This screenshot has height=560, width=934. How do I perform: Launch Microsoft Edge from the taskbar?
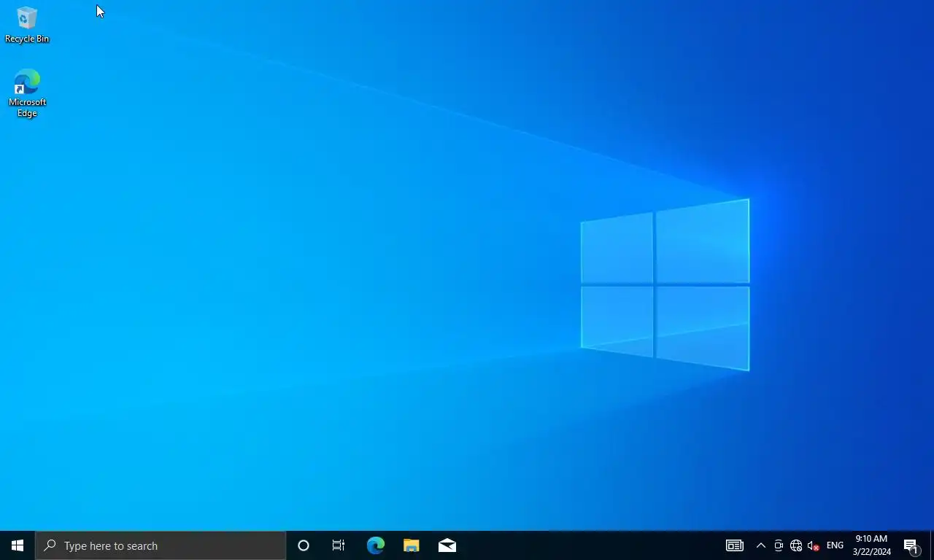pyautogui.click(x=376, y=545)
